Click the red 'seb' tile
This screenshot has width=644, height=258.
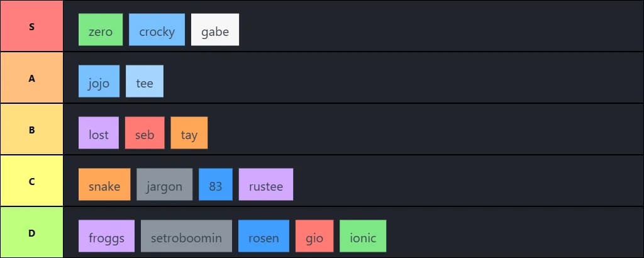145,133
